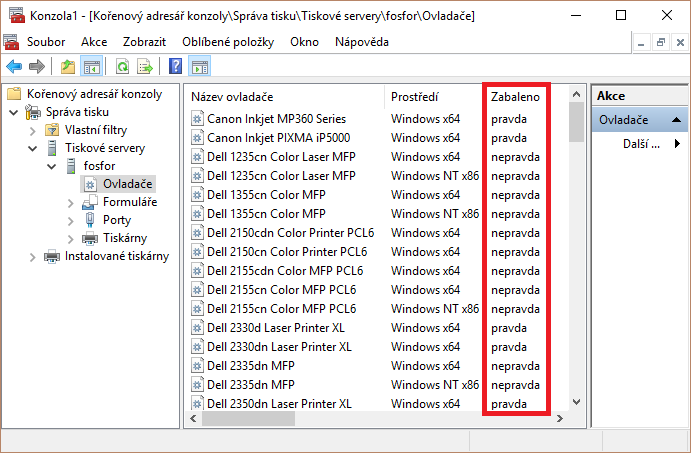
Task: Click the Zabaleno column header
Action: [515, 97]
